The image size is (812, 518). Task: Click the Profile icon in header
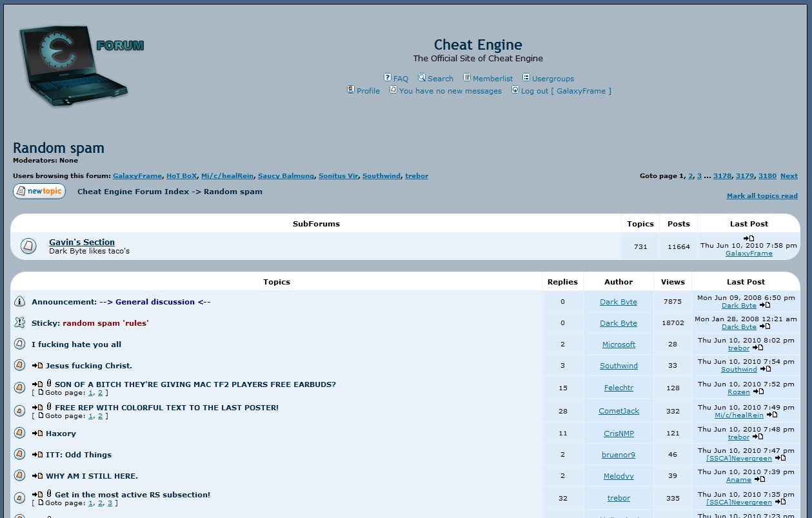click(x=351, y=90)
